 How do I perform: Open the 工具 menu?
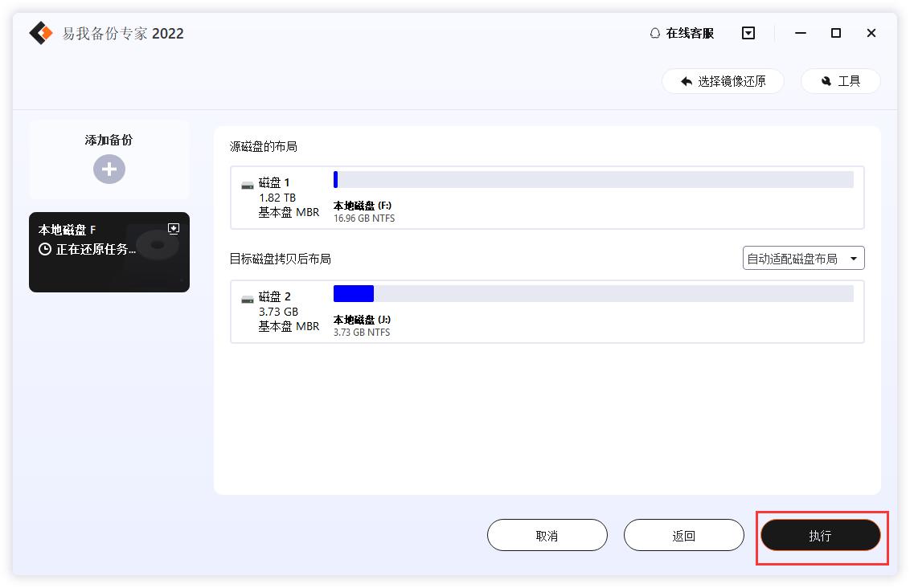coord(840,81)
